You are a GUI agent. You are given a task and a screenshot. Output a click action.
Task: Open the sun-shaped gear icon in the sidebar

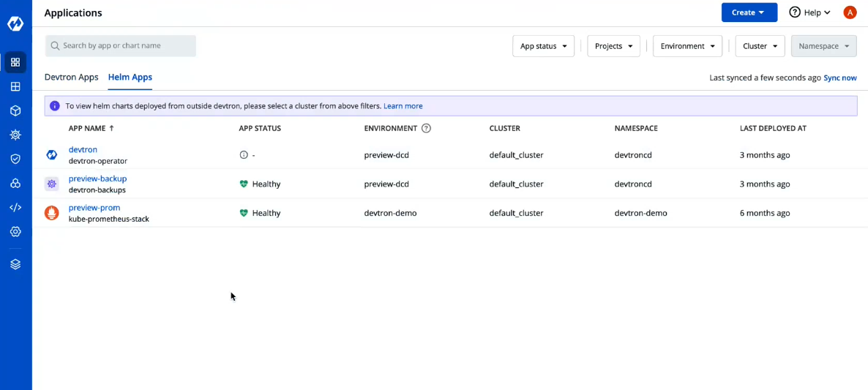pyautogui.click(x=15, y=135)
